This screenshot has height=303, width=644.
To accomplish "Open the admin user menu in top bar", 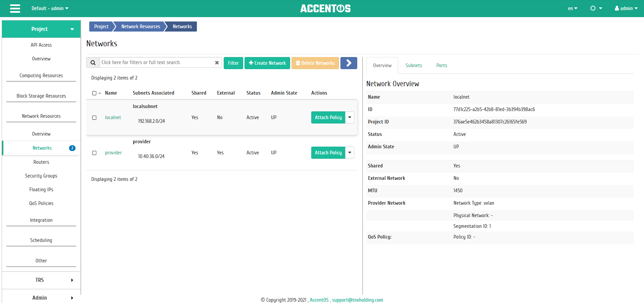I will [x=626, y=8].
